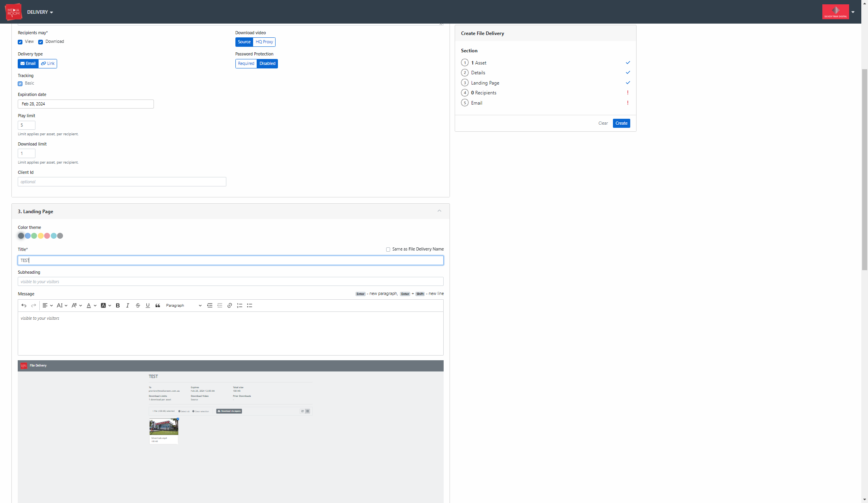This screenshot has height=503, width=868.
Task: Choose the yellow color theme
Action: coord(41,236)
